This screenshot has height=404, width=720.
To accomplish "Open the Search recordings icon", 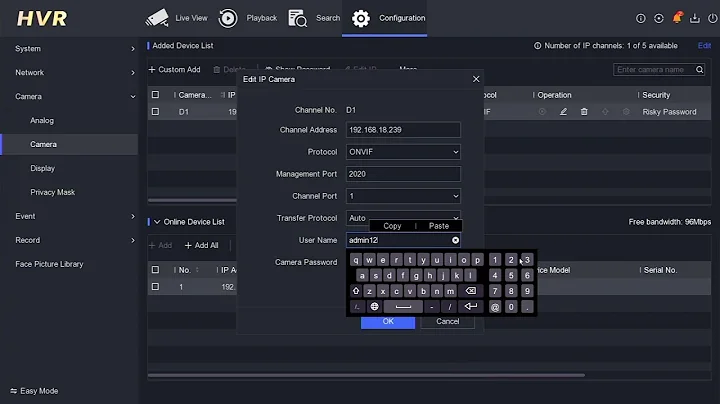I will pyautogui.click(x=297, y=18).
